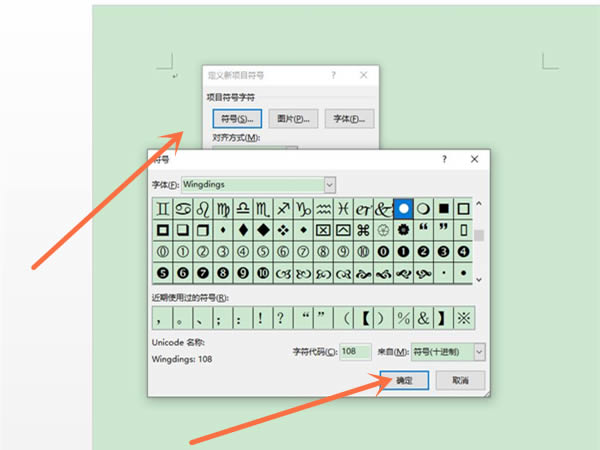Choose the four-diamond ❖ symbol
This screenshot has width=600, height=450.
tap(283, 230)
